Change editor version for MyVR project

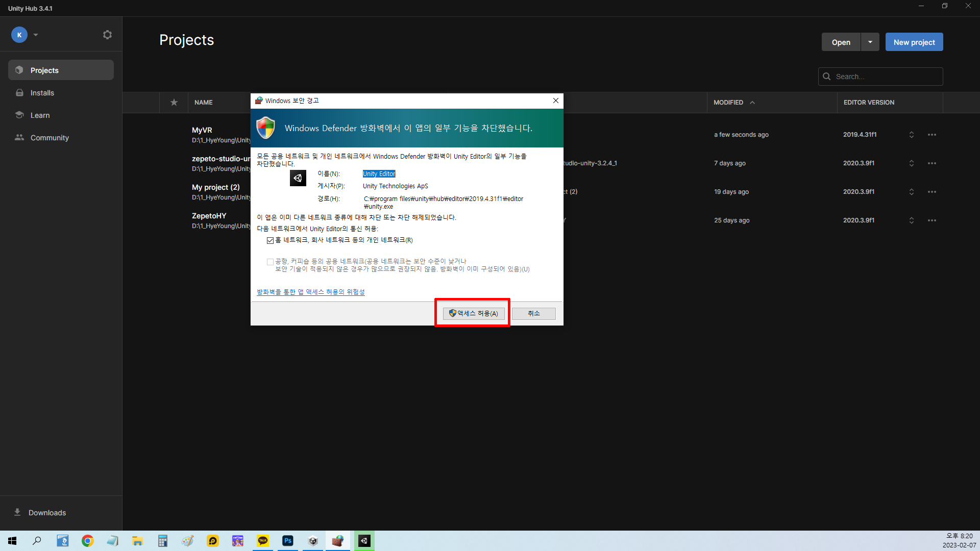(x=912, y=135)
